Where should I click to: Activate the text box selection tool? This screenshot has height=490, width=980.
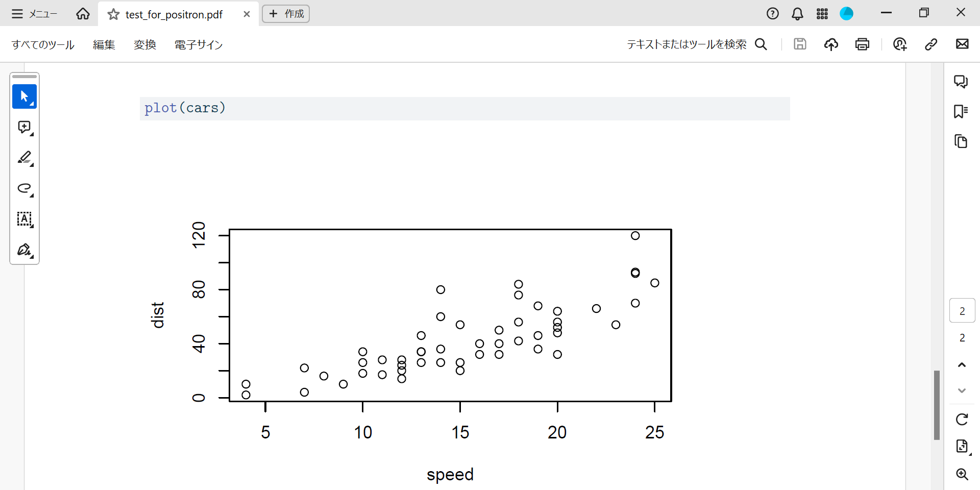coord(24,219)
